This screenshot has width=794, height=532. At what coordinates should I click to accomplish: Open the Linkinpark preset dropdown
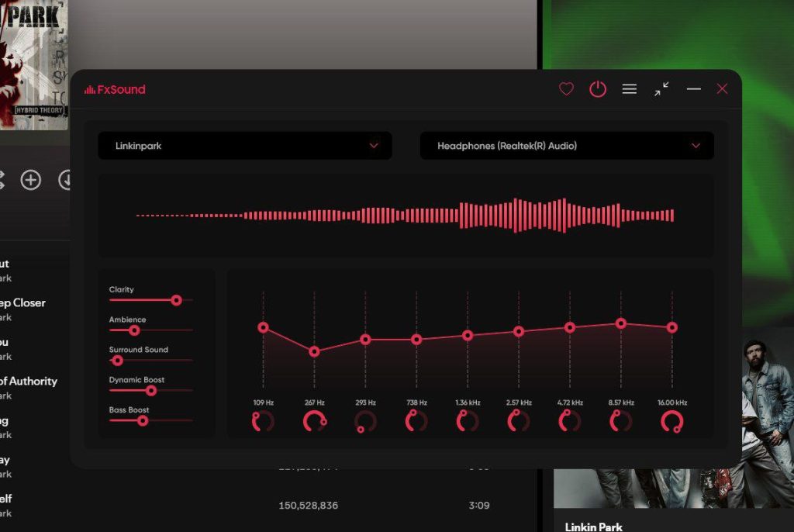244,146
